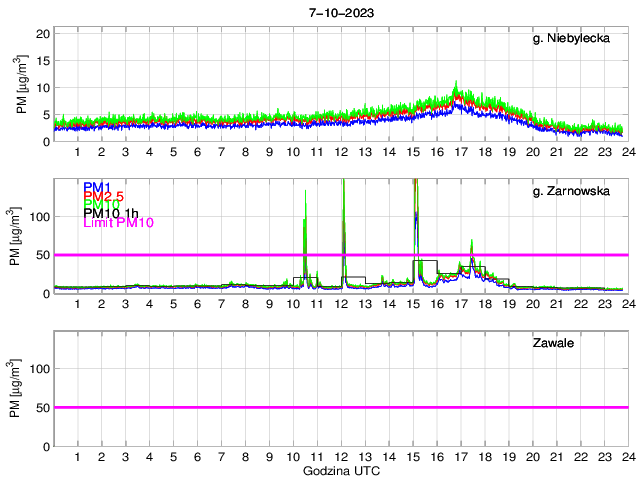Click the 20 y-axis tick in Niebylecka plot
The height and width of the screenshot is (480, 640).
coord(42,33)
